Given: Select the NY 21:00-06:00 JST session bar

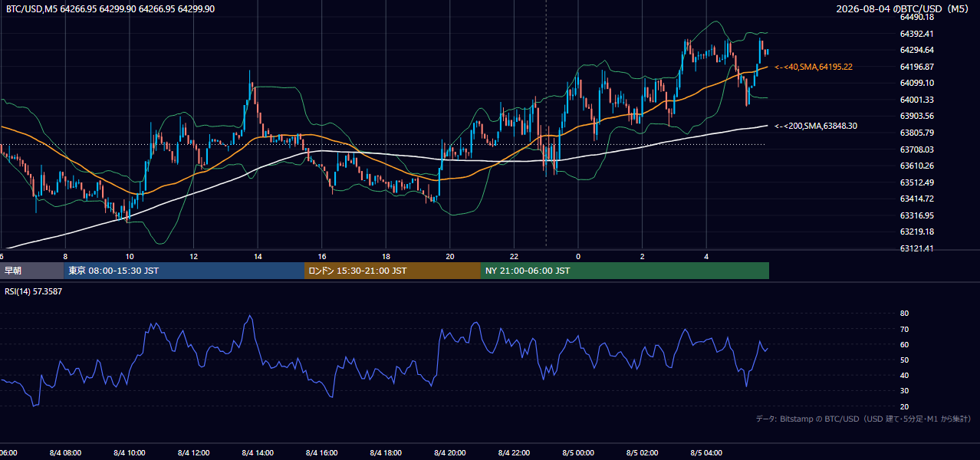Looking at the screenshot, I should coord(625,271).
